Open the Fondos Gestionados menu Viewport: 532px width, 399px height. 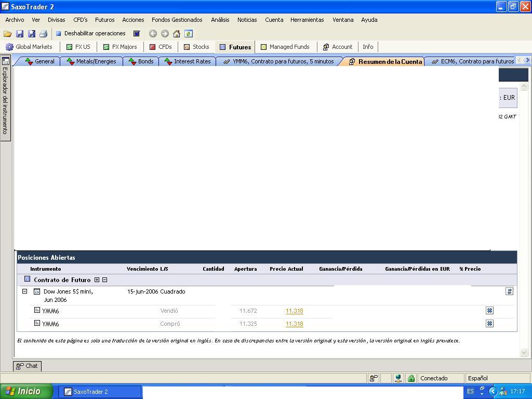pos(177,20)
